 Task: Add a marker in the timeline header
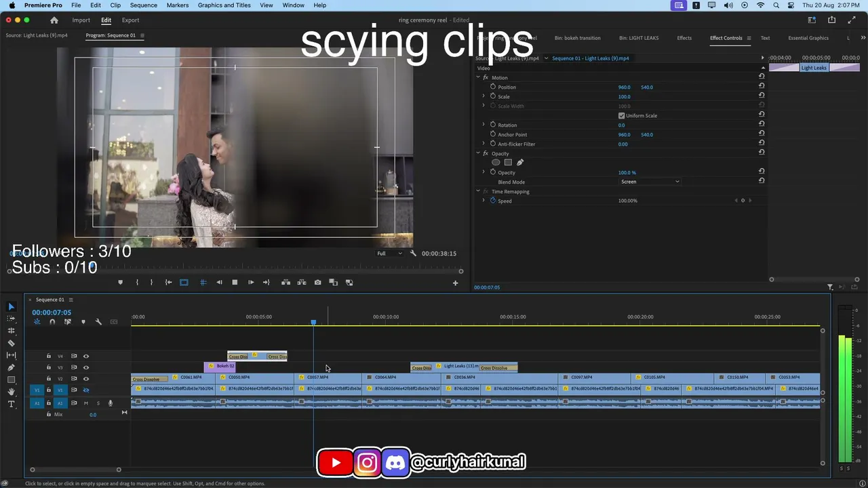click(x=83, y=322)
